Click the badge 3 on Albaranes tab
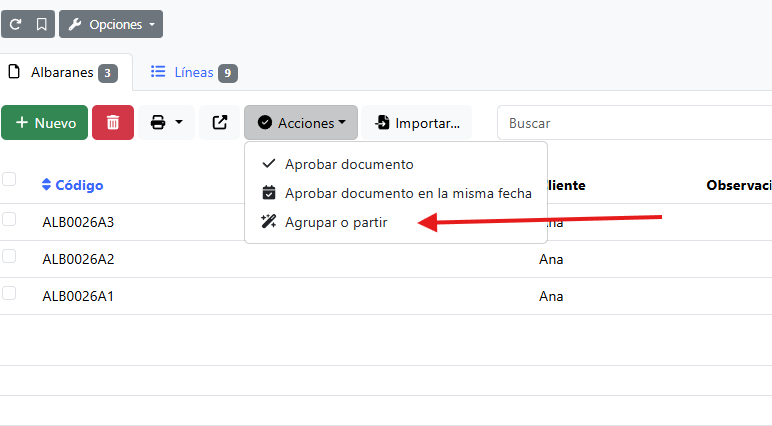Image resolution: width=772 pixels, height=426 pixels. (x=108, y=73)
